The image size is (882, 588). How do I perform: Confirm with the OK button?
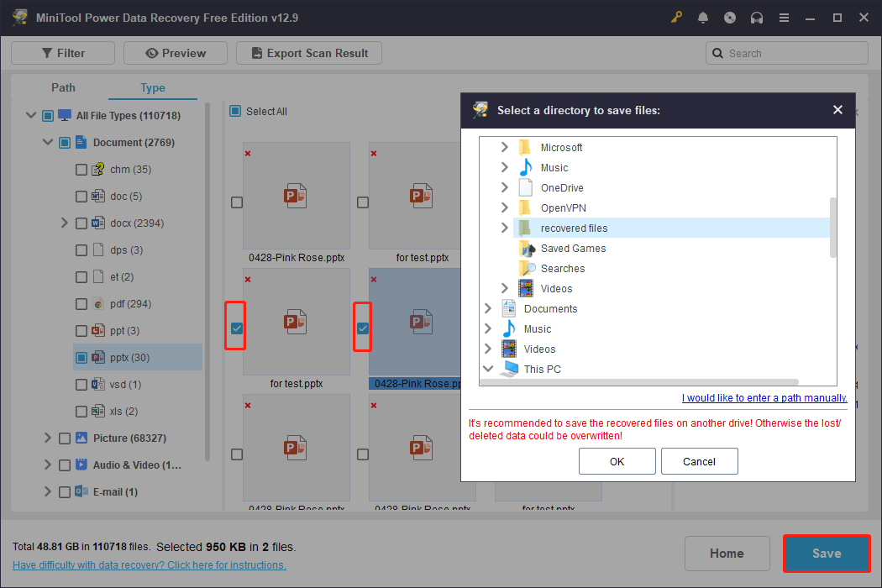(x=617, y=461)
